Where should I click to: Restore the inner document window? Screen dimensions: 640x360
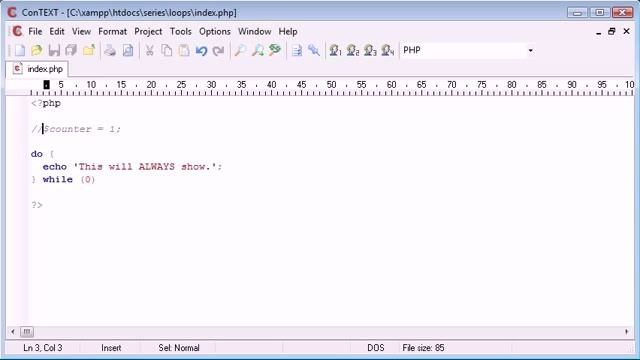611,31
